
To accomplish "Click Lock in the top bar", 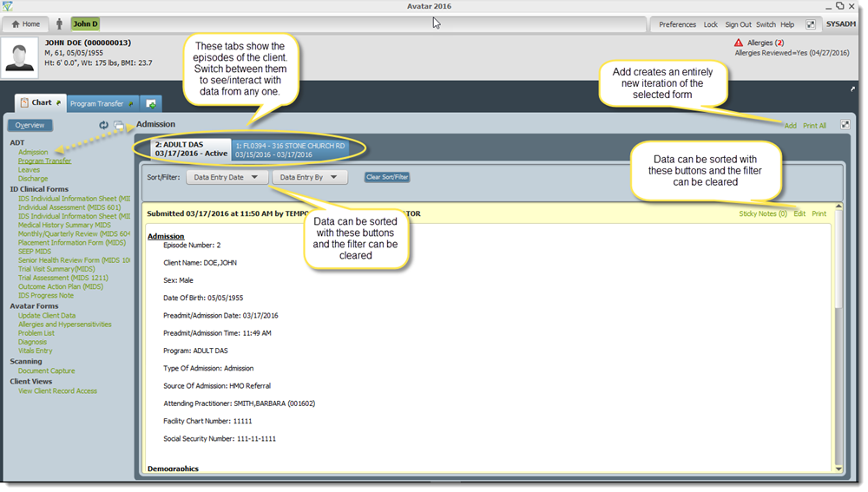I will coord(710,24).
